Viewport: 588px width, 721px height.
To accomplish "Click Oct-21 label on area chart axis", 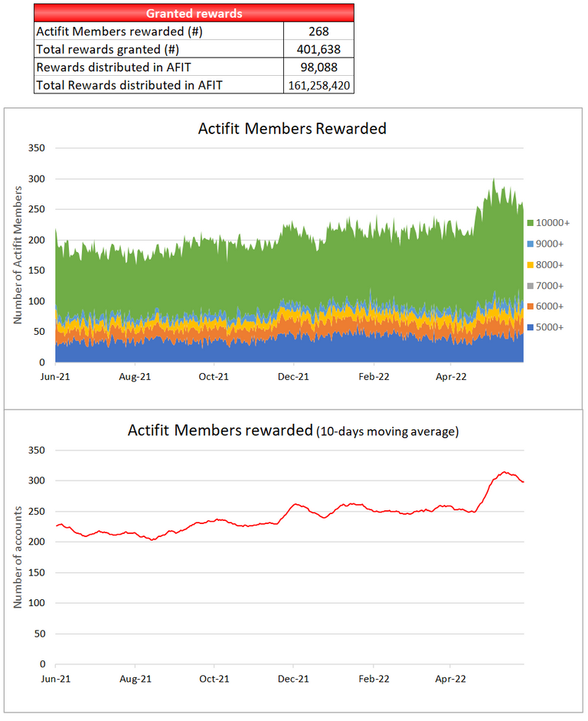I will [x=214, y=377].
